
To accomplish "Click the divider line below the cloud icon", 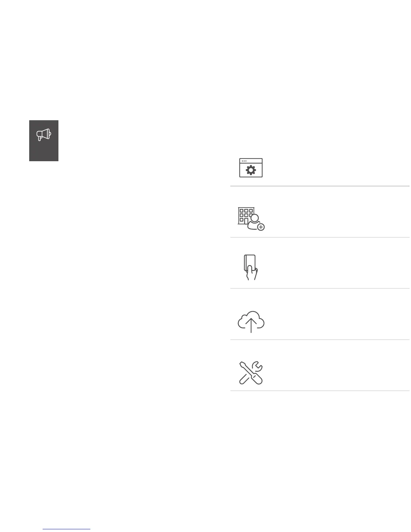I will coord(320,340).
